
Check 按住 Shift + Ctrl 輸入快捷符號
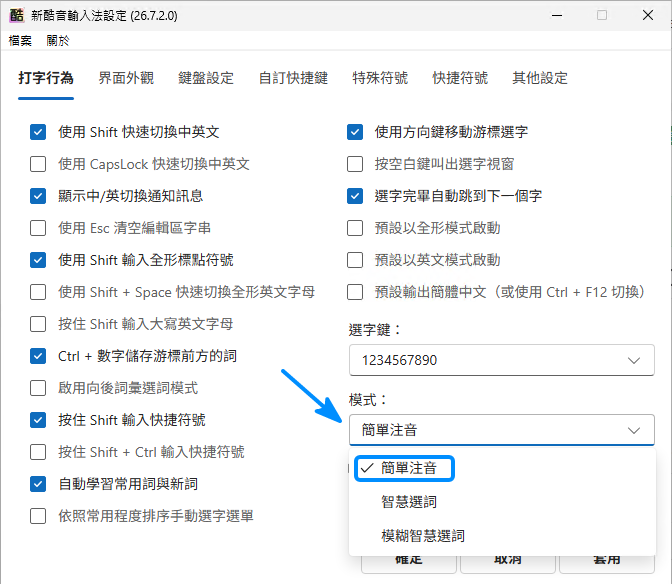point(38,452)
